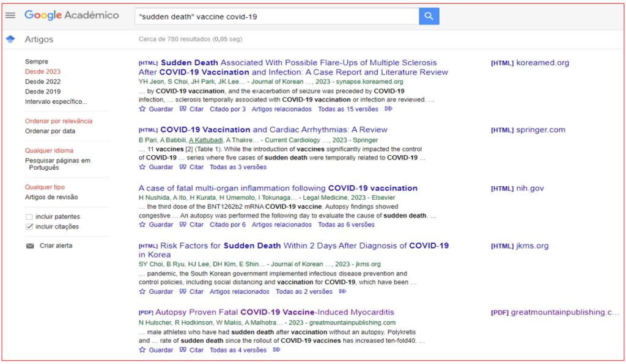Open the fatal multi-organ inflammation article

278,188
